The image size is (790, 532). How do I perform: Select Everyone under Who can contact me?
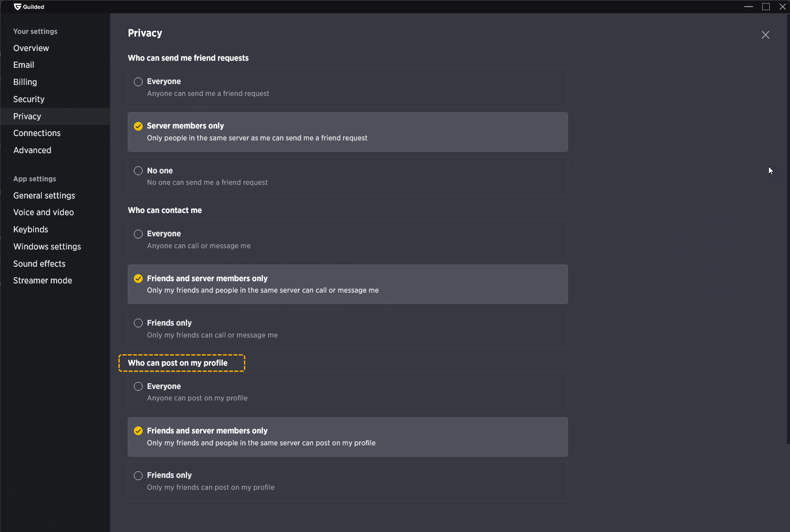click(347, 240)
